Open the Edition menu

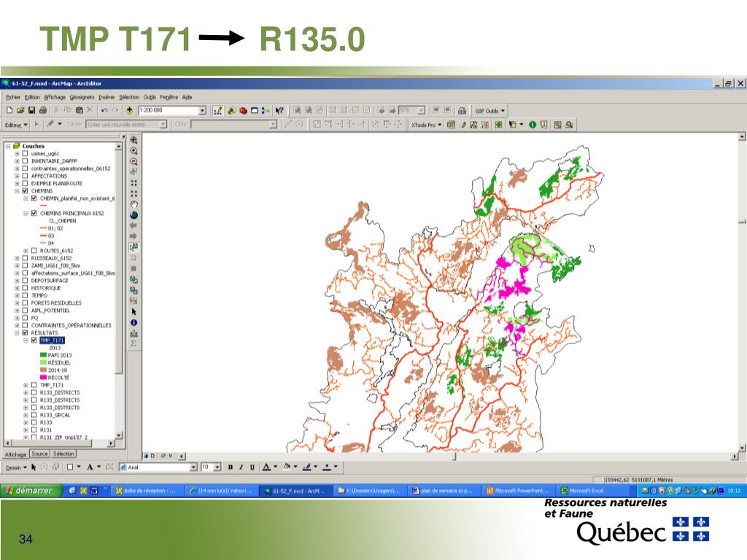point(32,97)
